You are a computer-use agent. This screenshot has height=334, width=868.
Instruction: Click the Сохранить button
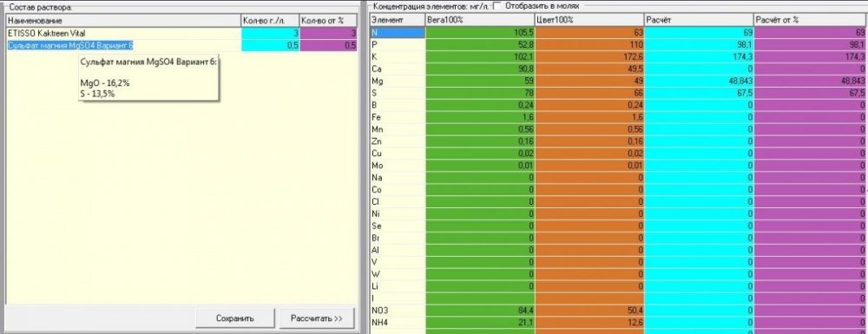click(234, 318)
